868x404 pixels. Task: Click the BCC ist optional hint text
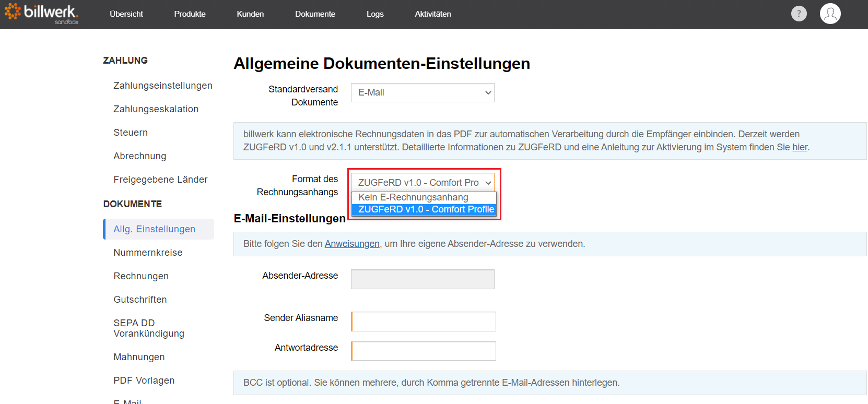pyautogui.click(x=431, y=383)
